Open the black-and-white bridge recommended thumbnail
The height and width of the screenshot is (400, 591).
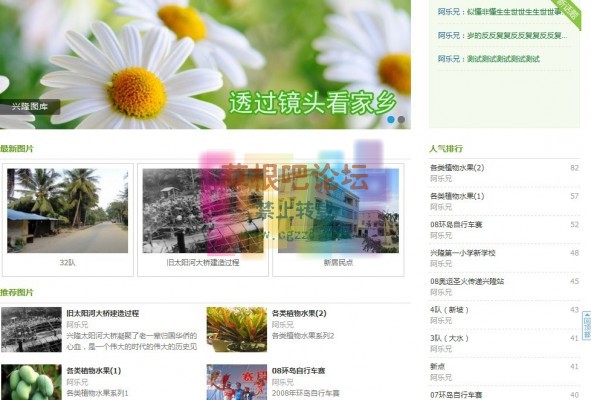[31, 330]
